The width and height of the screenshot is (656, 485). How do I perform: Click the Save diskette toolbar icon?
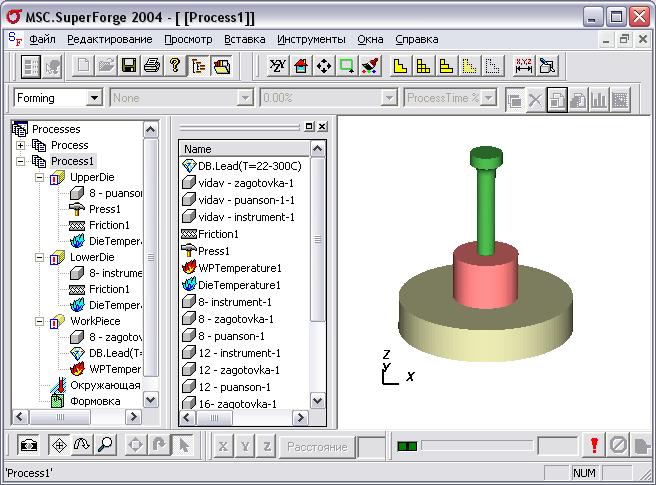point(128,66)
